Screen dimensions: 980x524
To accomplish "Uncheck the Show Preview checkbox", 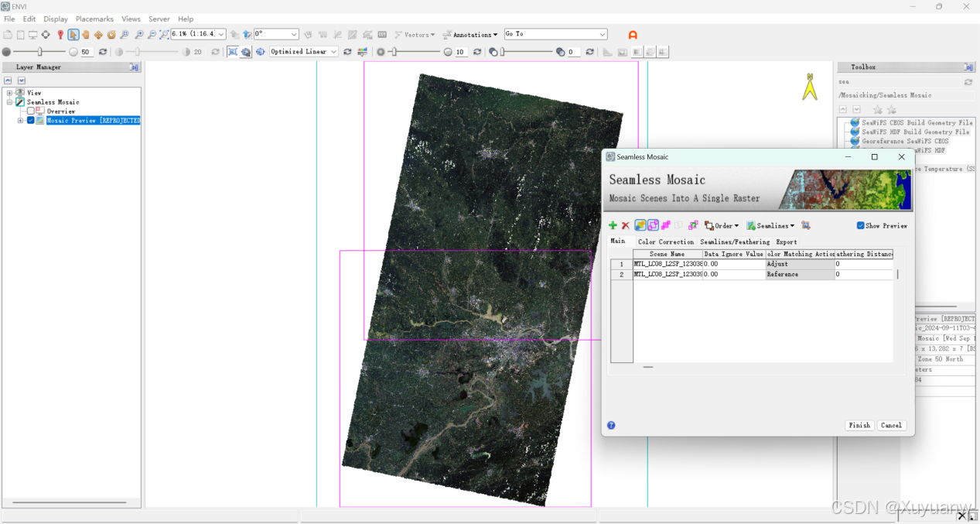I will [x=861, y=226].
